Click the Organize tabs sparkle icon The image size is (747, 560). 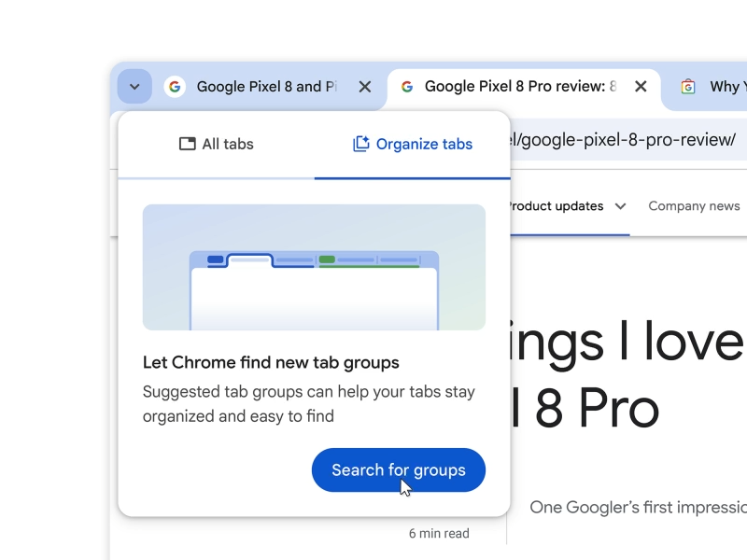pyautogui.click(x=359, y=144)
